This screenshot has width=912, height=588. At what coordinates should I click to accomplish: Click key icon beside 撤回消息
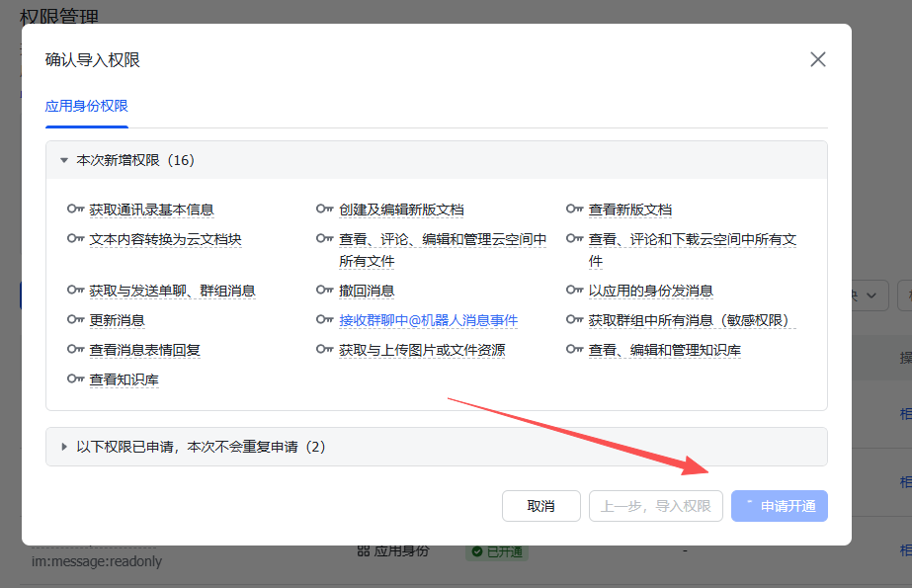pyautogui.click(x=325, y=291)
